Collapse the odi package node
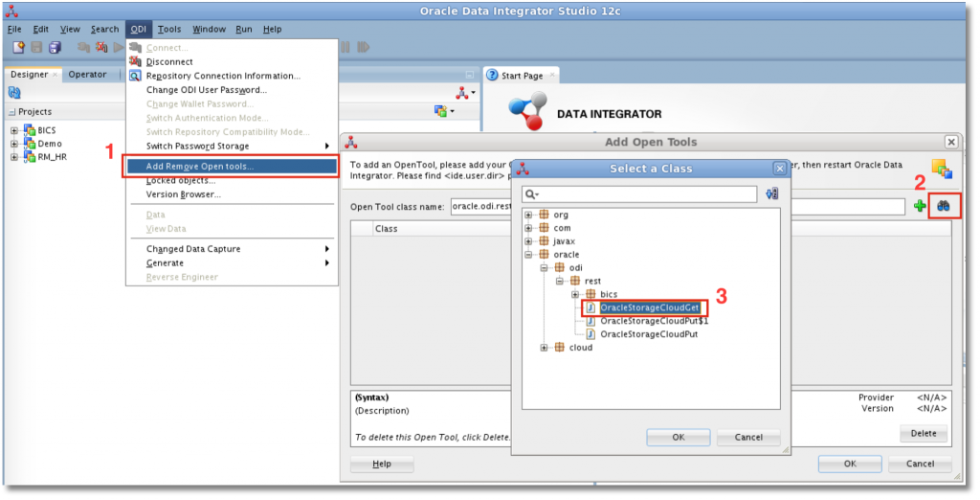Screen dimensions: 980x500 [544, 268]
